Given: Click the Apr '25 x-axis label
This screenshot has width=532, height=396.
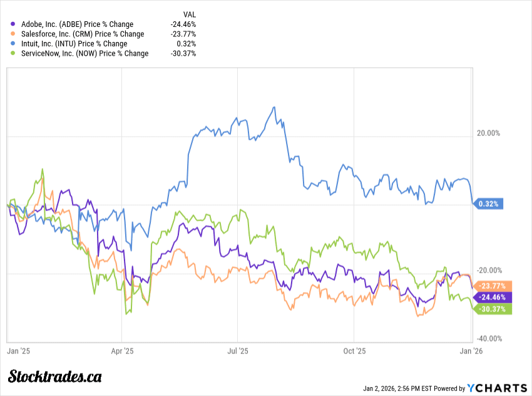Looking at the screenshot, I should [123, 351].
